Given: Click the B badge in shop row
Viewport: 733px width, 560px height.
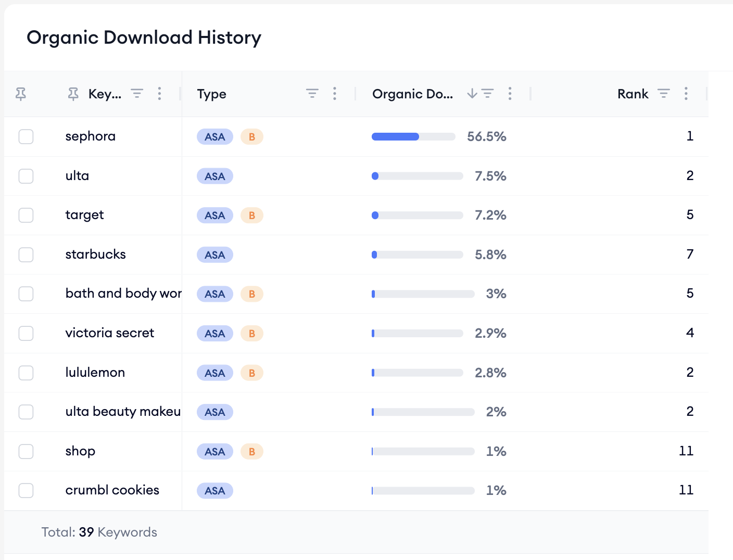Looking at the screenshot, I should point(252,452).
